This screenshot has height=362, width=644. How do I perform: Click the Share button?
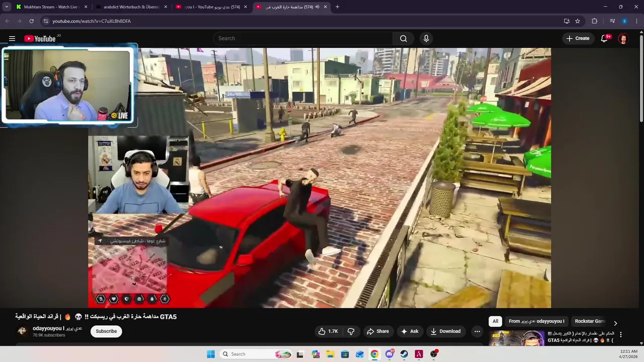pos(378,331)
